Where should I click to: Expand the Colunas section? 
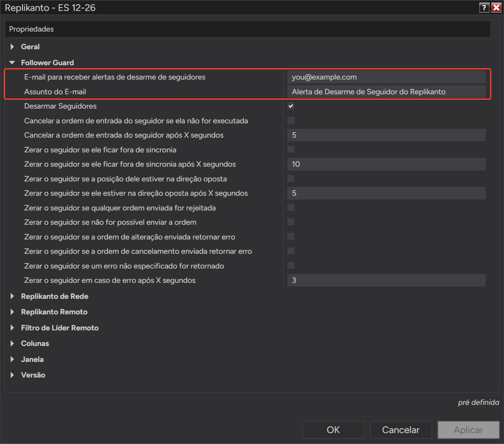coord(12,343)
